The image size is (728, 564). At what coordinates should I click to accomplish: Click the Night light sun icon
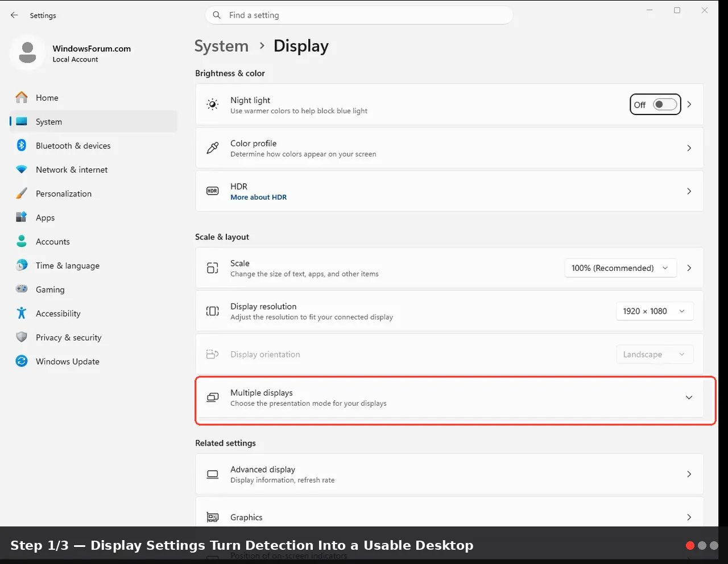point(212,105)
